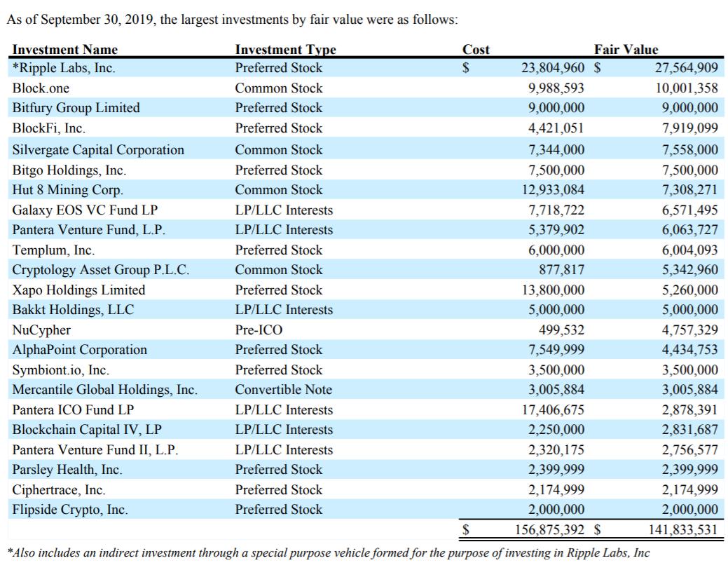Click the Fair Value column header

coord(626,49)
